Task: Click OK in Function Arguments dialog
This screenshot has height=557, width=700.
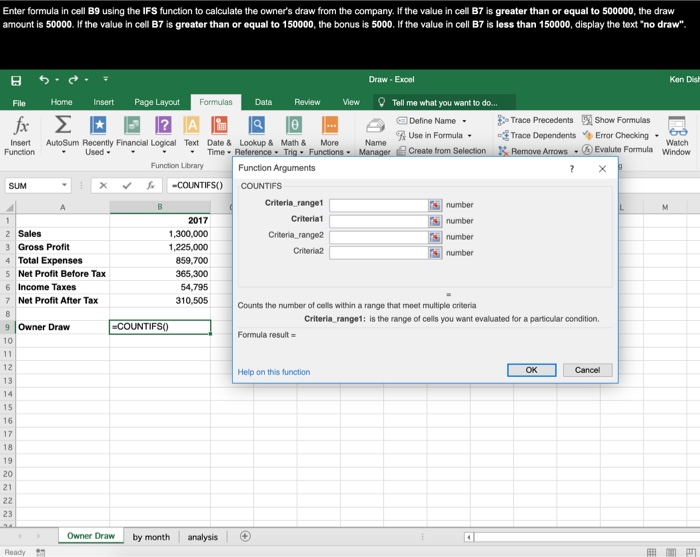Action: (531, 370)
